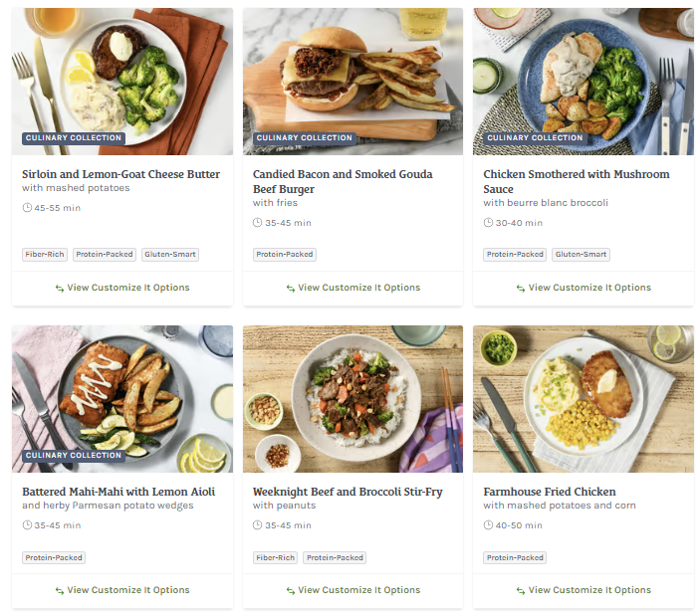Open Weeknight Beef and Broccoli Stir-Fry title
700x615 pixels.
point(348,492)
